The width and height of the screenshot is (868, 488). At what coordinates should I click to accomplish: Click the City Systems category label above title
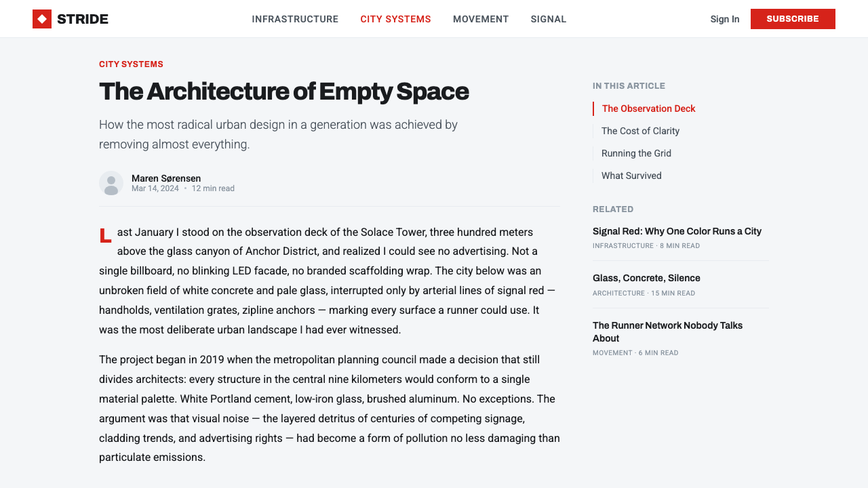[131, 64]
